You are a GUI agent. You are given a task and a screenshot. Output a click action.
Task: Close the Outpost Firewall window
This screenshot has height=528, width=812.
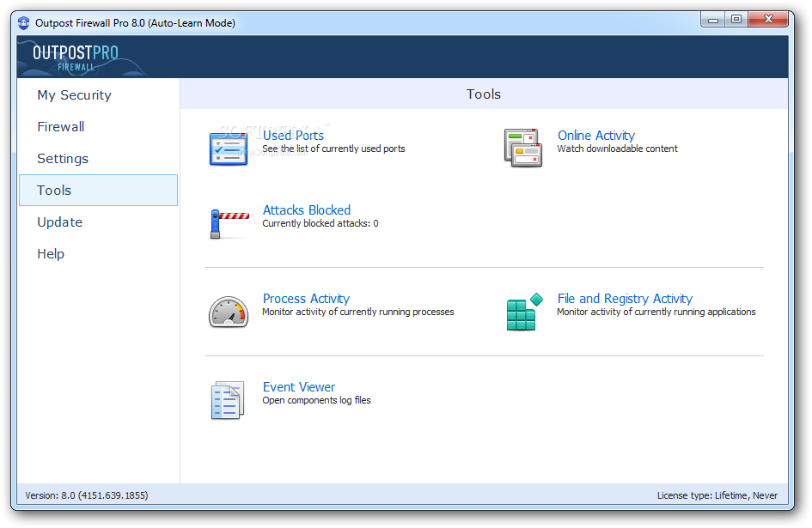(x=768, y=21)
